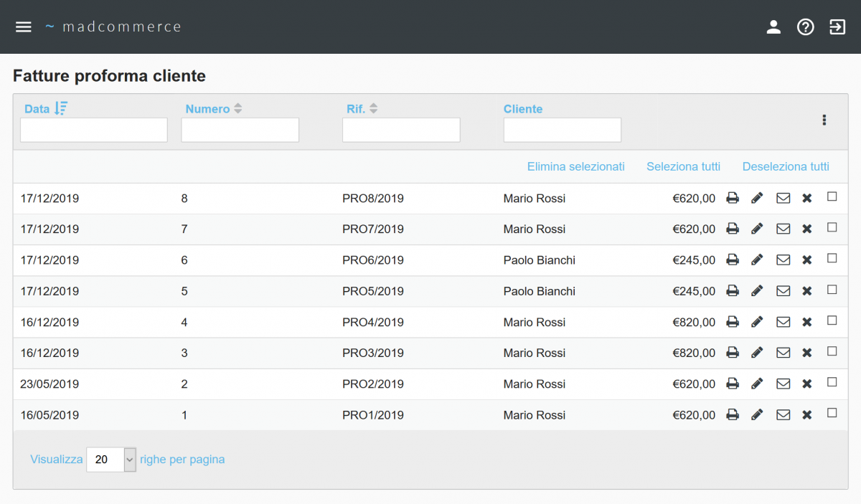Open the rows per page dropdown
This screenshot has height=504, width=861.
[111, 460]
